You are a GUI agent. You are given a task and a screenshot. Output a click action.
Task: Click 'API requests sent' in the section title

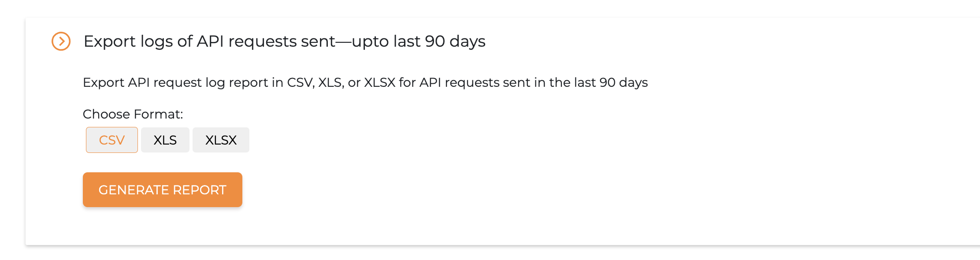266,41
